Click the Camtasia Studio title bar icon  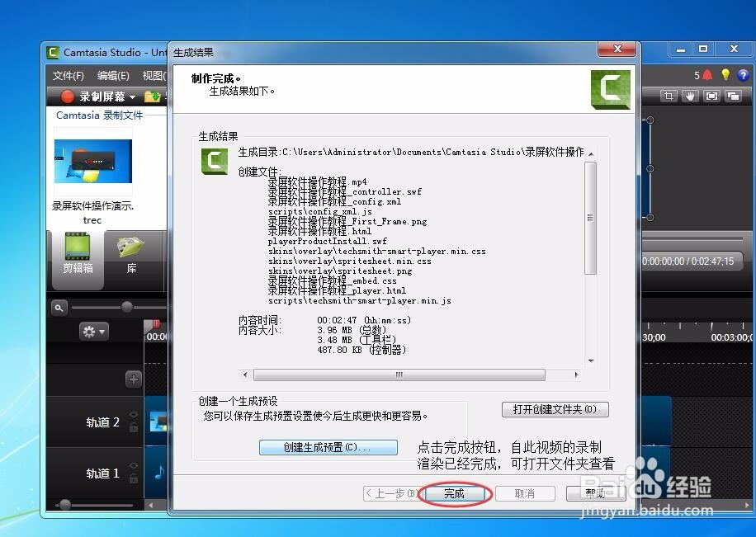(x=53, y=52)
